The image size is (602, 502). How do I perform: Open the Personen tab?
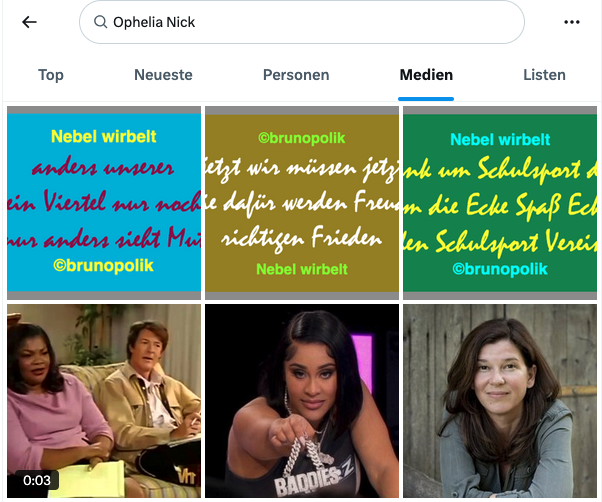coord(296,75)
